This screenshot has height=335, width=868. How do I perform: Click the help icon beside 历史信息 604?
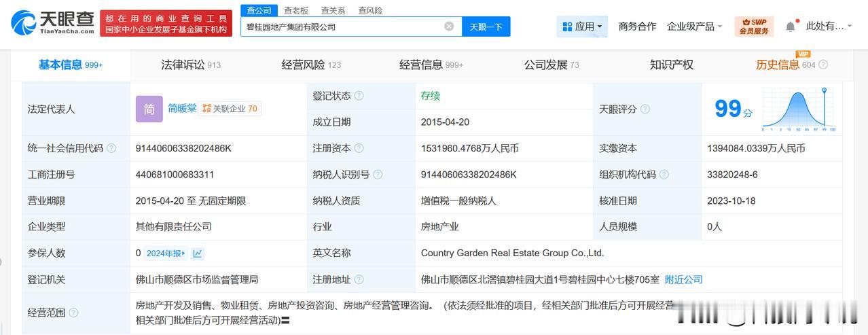[x=823, y=65]
